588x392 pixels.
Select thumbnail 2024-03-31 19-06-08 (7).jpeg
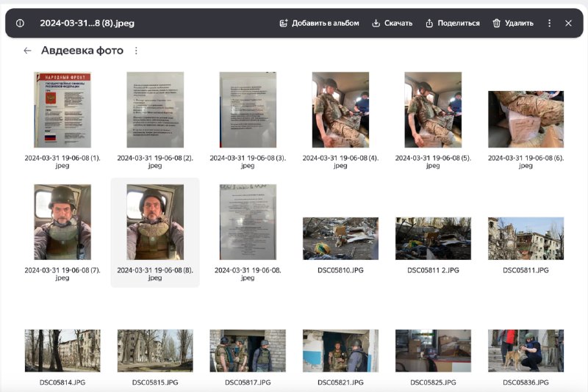pyautogui.click(x=62, y=222)
